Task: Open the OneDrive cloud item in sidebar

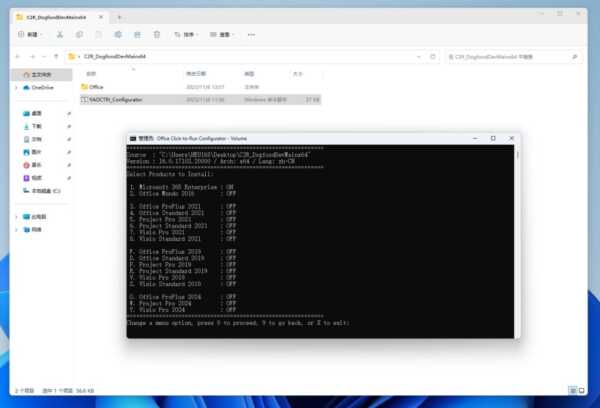Action: point(40,88)
